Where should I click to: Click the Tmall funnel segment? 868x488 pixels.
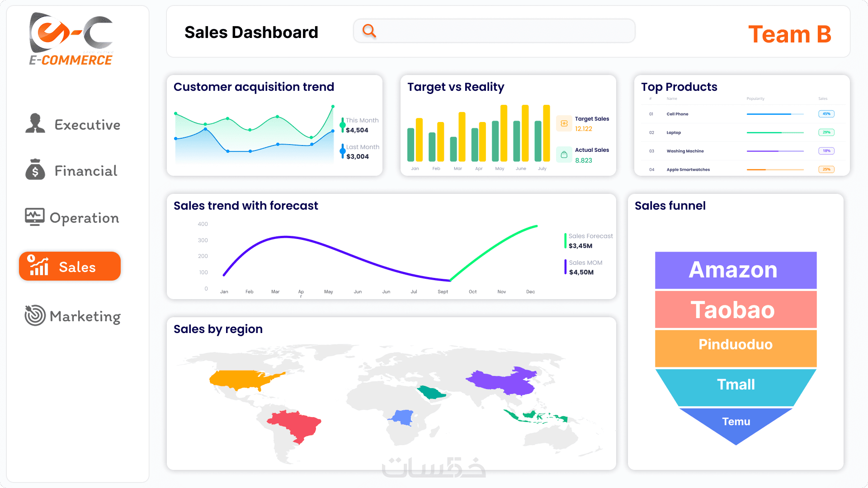coord(736,385)
